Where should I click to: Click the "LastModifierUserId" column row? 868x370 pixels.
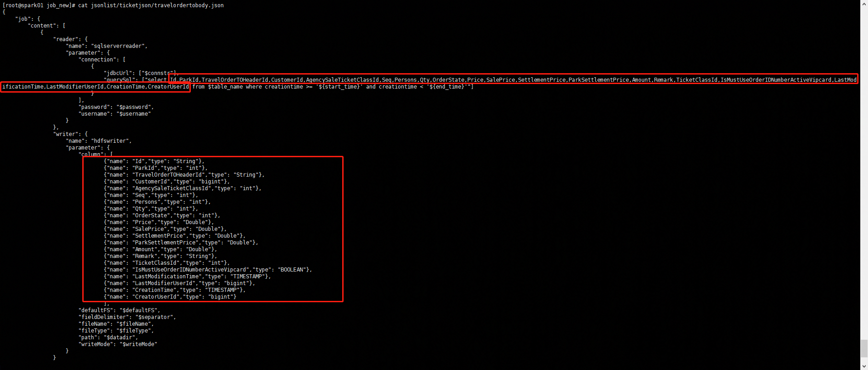click(179, 283)
